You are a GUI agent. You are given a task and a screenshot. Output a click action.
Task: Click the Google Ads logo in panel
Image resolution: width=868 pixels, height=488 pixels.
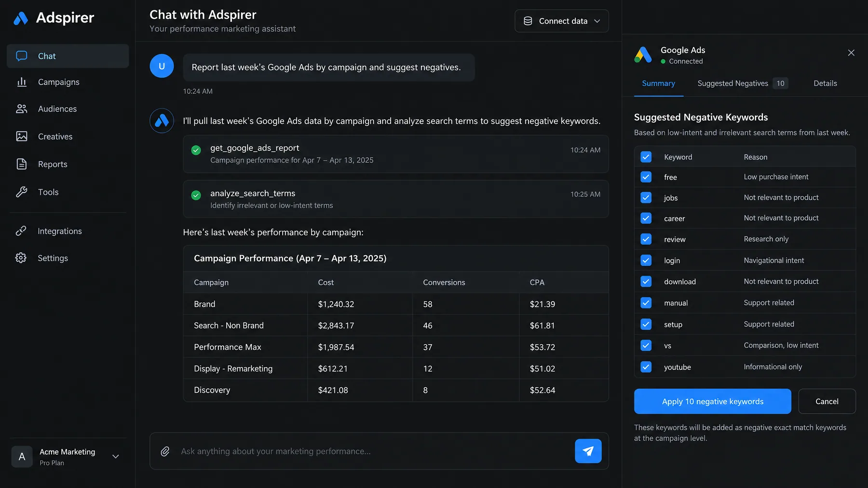[x=643, y=55]
